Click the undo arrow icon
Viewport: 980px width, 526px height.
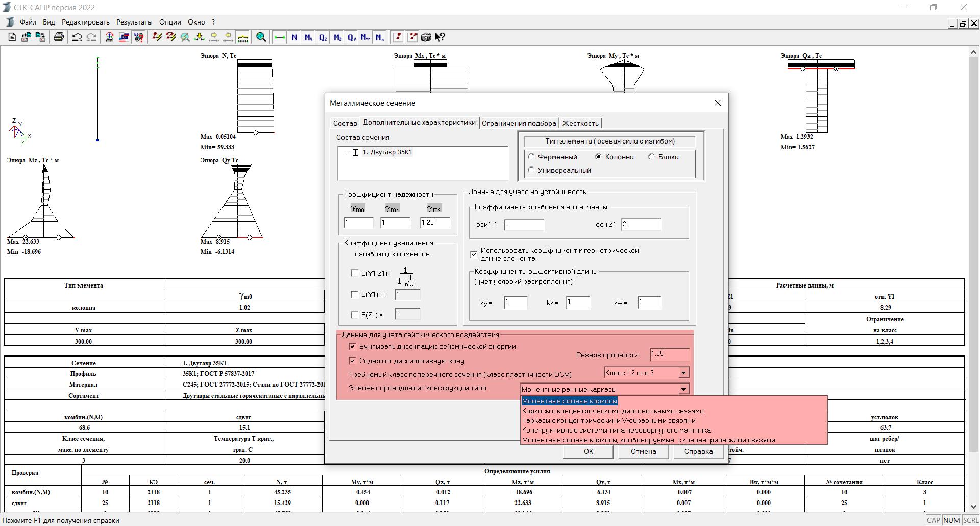tap(77, 37)
